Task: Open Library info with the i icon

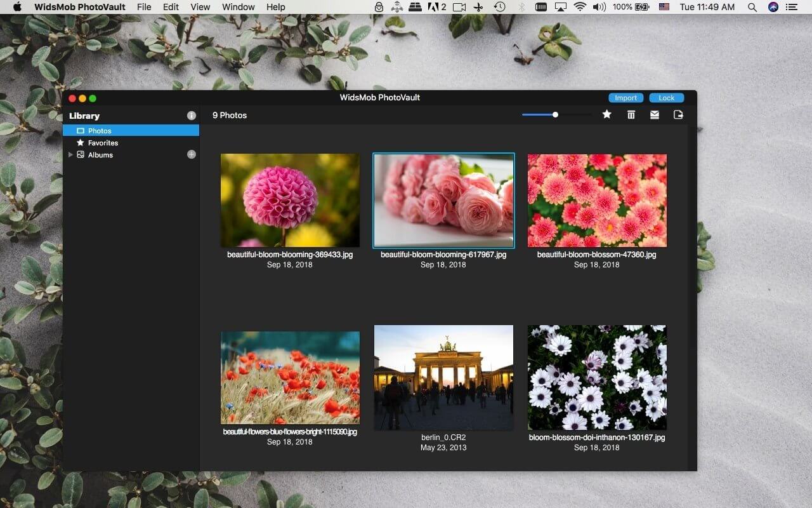Action: (192, 116)
